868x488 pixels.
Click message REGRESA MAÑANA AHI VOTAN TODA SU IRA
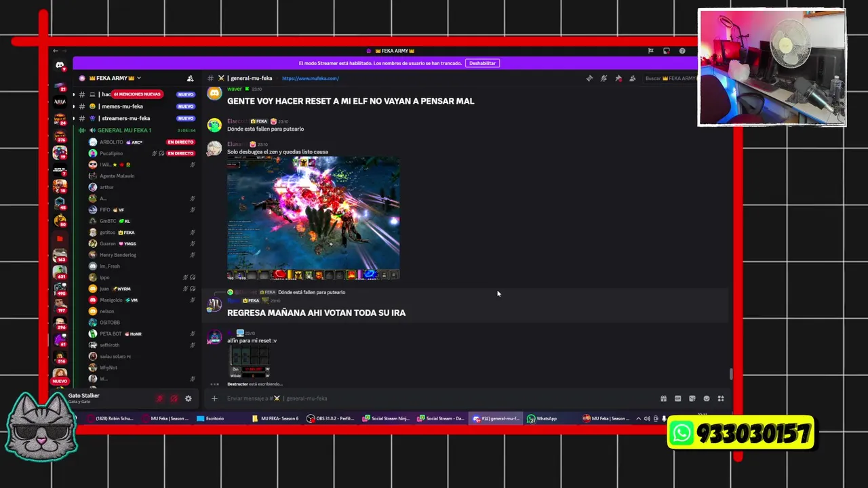point(316,312)
